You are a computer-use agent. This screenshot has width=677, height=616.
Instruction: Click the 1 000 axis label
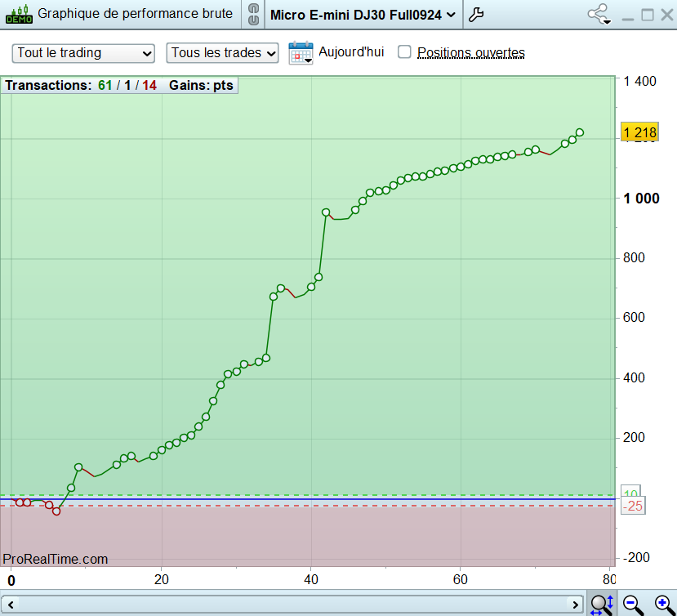point(641,199)
